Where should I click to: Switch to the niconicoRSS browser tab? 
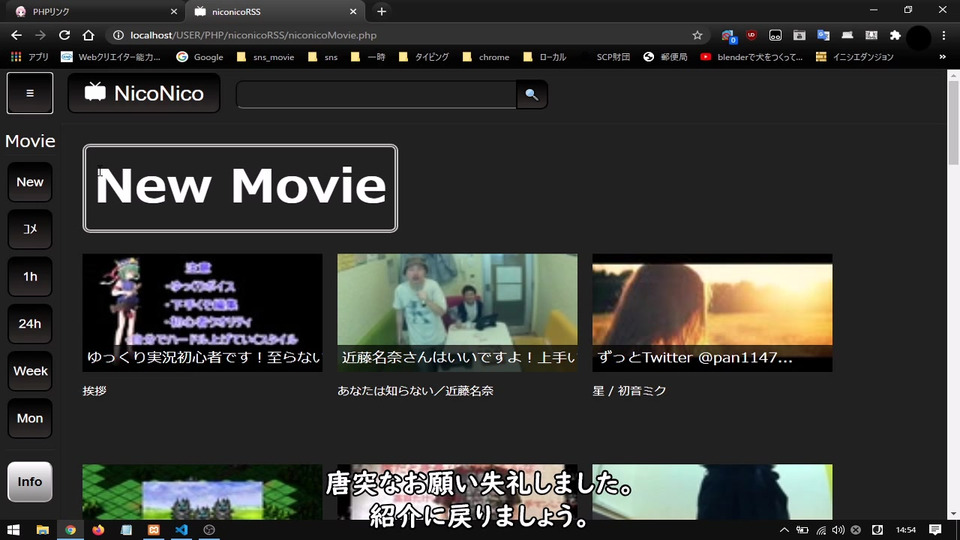[276, 12]
